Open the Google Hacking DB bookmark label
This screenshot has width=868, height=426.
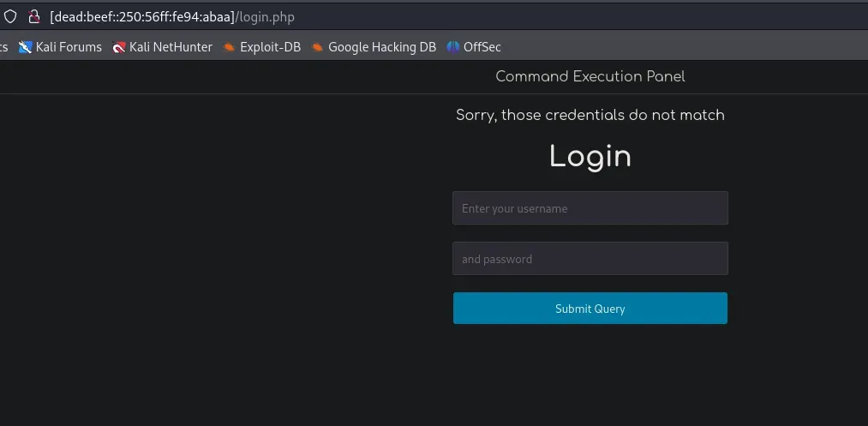(382, 48)
